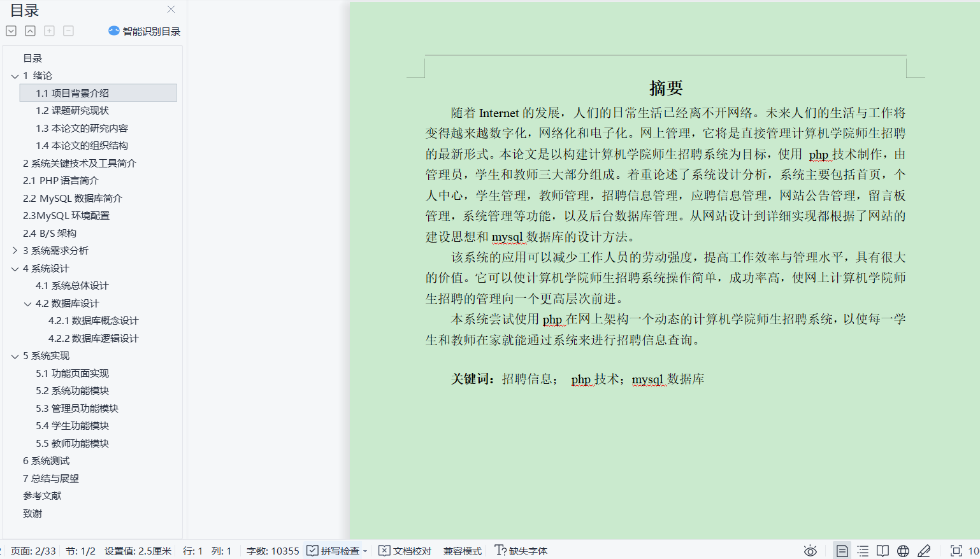The height and width of the screenshot is (559, 980).
Task: Switch to web layout globe icon
Action: point(903,551)
